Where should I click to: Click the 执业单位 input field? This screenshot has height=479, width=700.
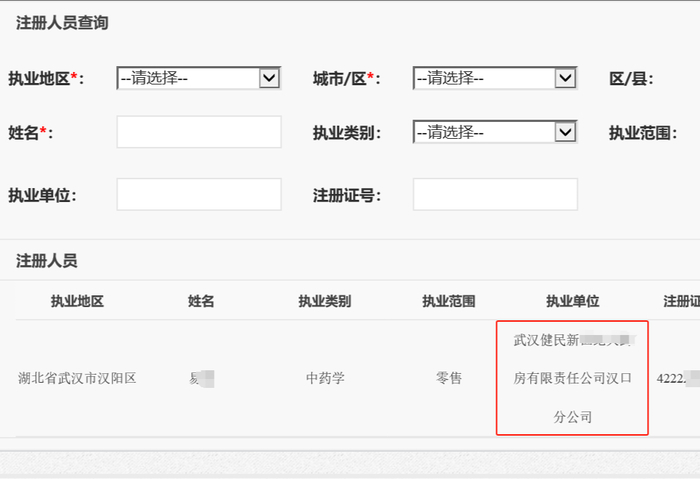click(x=199, y=194)
